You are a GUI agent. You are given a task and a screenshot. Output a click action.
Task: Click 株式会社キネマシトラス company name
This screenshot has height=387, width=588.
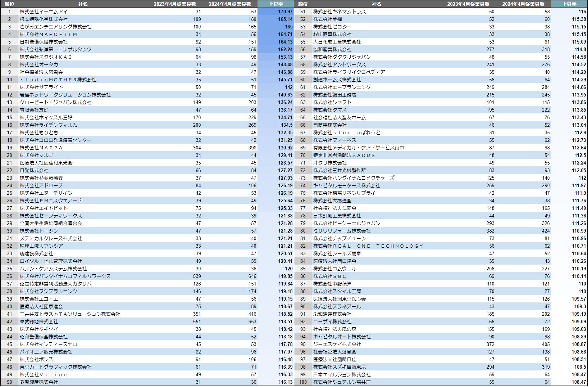(x=339, y=12)
